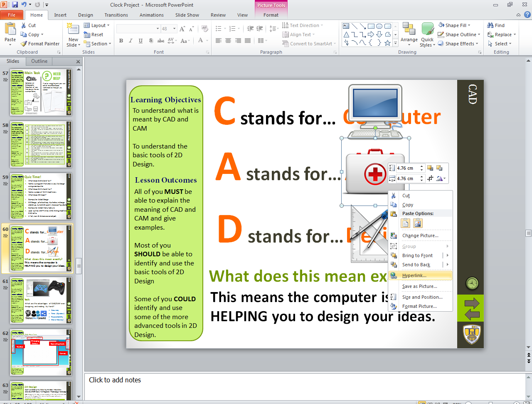Open the font size dropdown
Viewport: 532px width, 404px height.
click(x=174, y=28)
